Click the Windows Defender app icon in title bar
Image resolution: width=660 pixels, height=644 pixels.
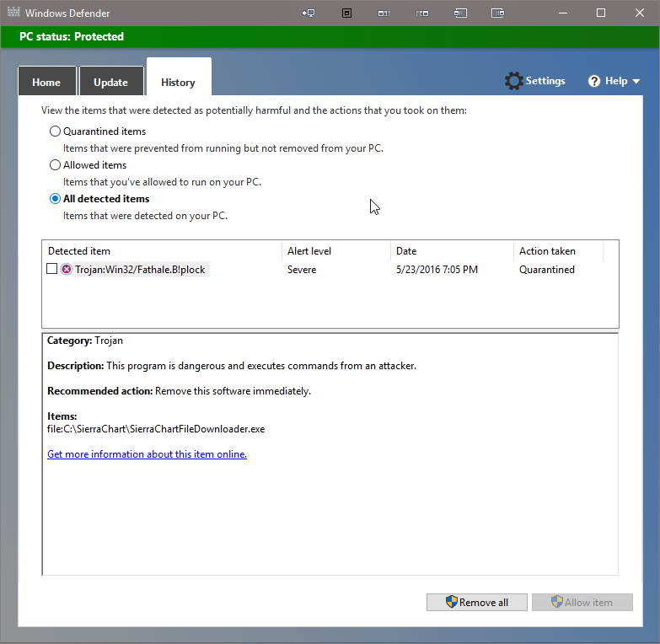13,12
